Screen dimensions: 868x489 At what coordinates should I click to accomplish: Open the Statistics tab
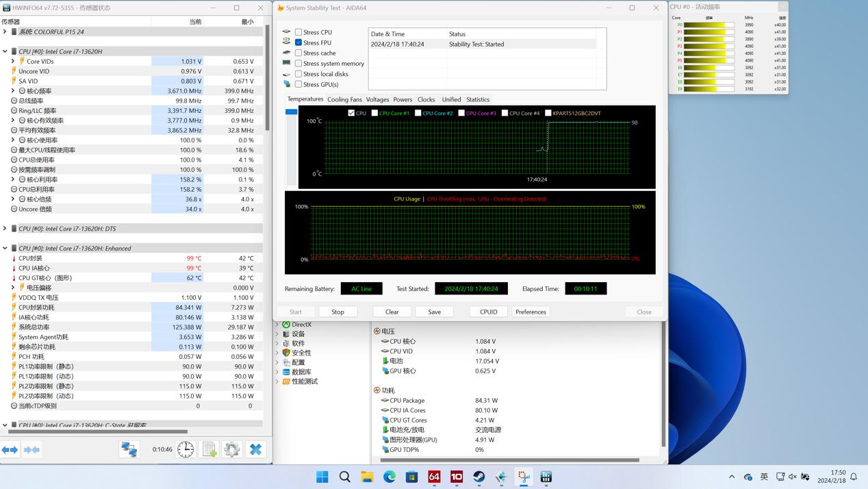coord(477,99)
